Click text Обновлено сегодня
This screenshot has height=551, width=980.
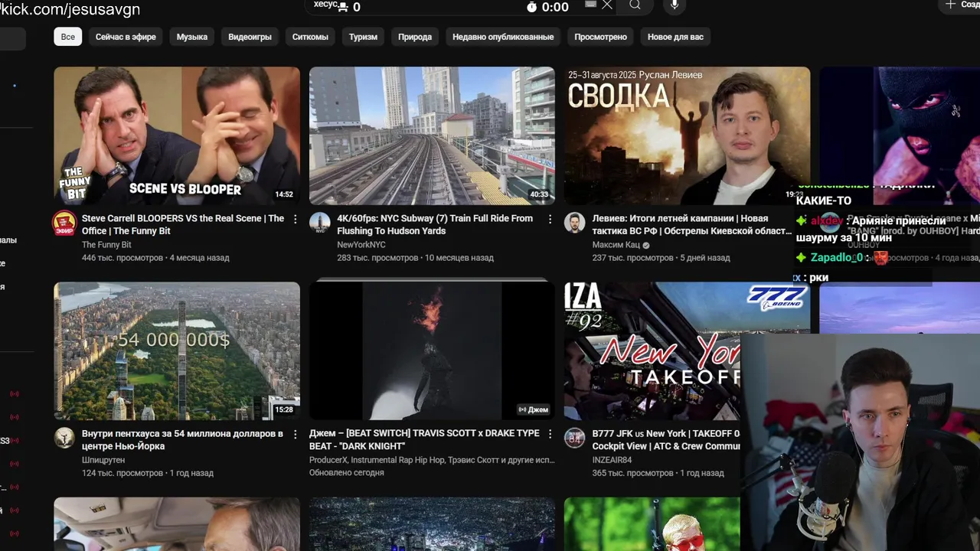click(347, 473)
